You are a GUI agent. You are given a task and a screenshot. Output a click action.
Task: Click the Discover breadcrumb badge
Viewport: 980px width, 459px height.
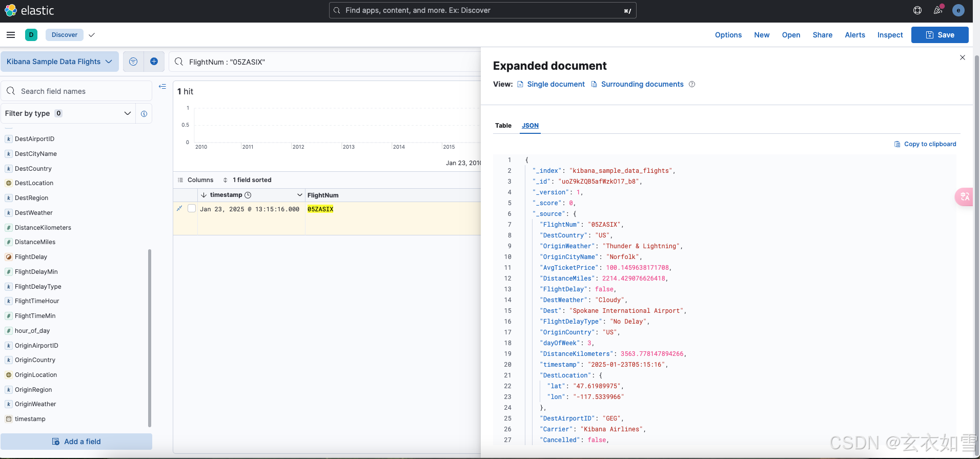pos(65,35)
